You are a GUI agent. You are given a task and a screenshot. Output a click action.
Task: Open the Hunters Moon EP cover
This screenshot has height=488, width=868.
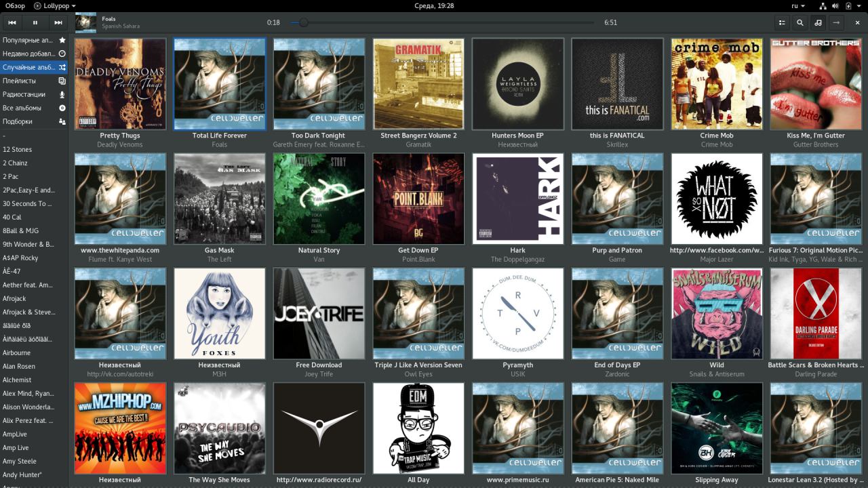[518, 83]
